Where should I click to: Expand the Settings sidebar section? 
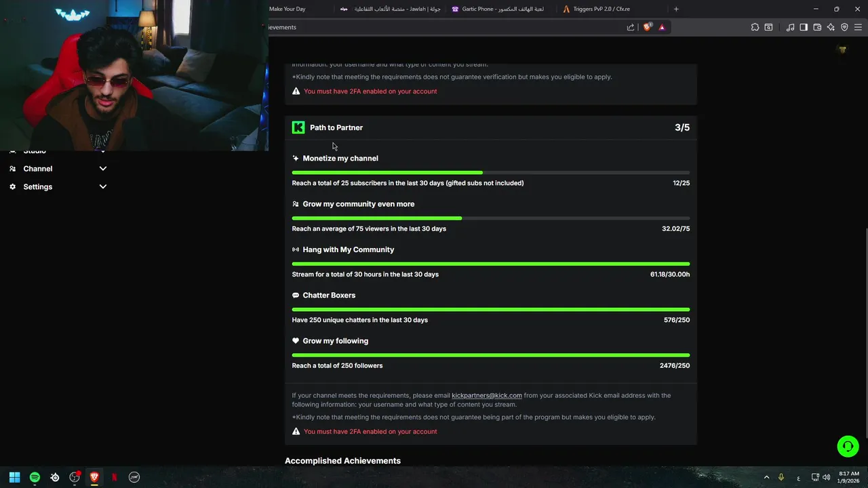click(103, 186)
